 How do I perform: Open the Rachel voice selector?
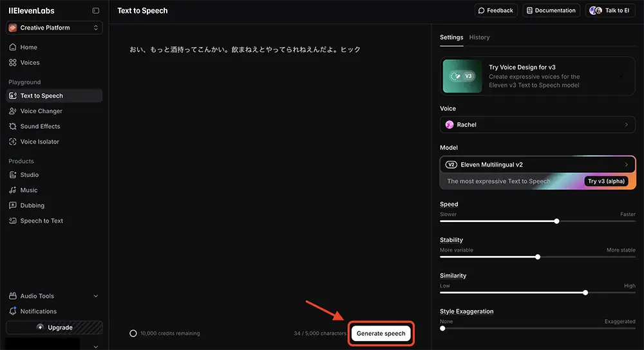[x=537, y=125]
